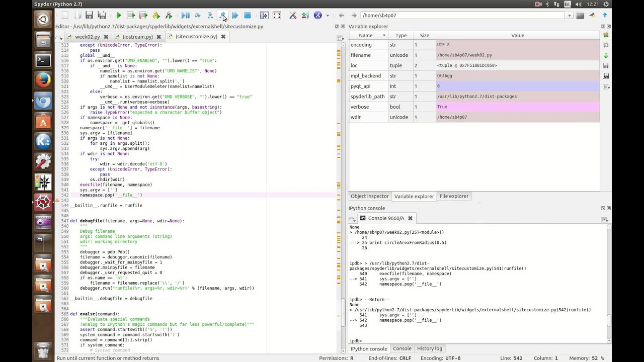Close the week02.py tab
Viewport: 644px width, 362px height.
point(106,37)
